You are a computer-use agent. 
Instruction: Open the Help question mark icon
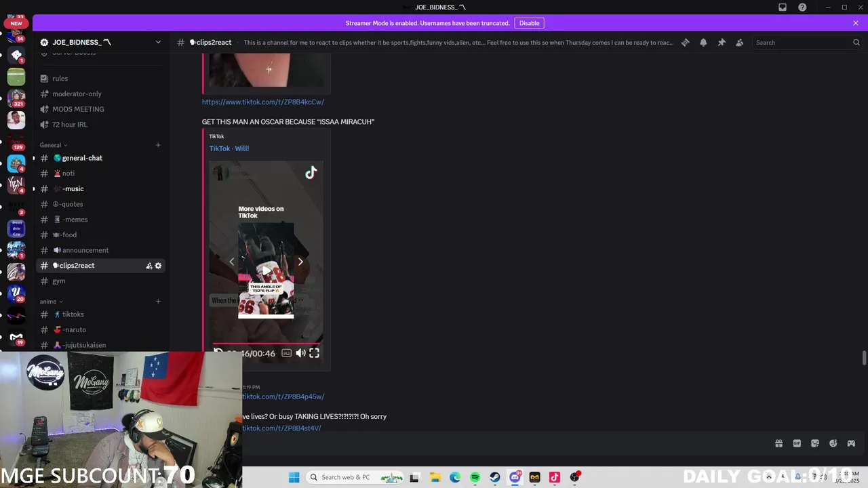(802, 7)
